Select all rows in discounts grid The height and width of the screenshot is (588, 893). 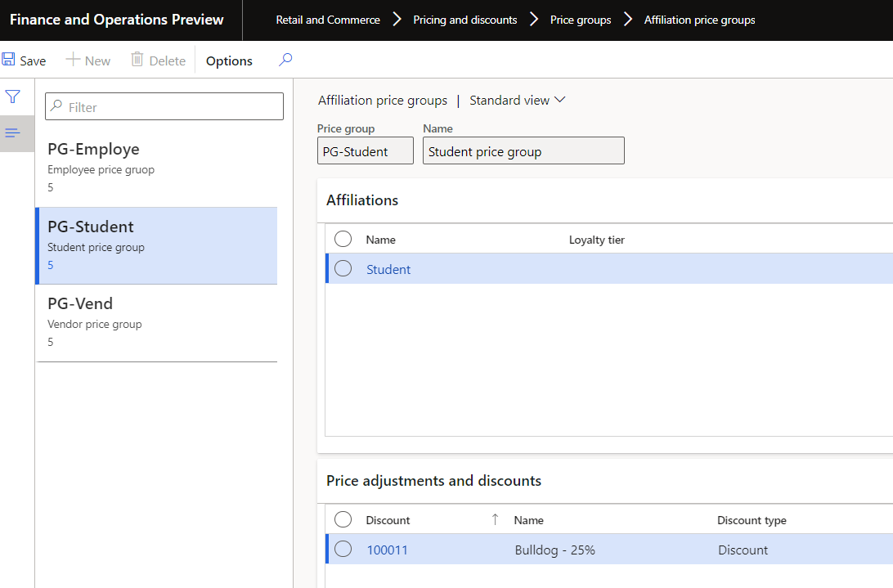point(343,519)
